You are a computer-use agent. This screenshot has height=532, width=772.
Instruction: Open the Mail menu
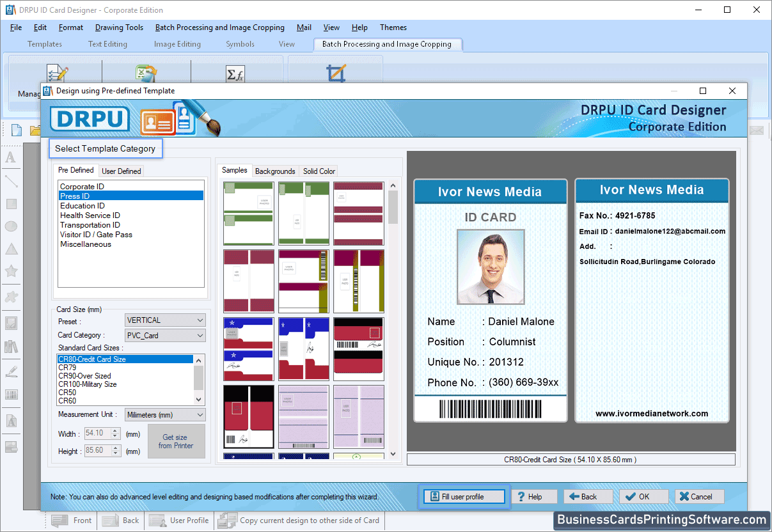pyautogui.click(x=304, y=27)
